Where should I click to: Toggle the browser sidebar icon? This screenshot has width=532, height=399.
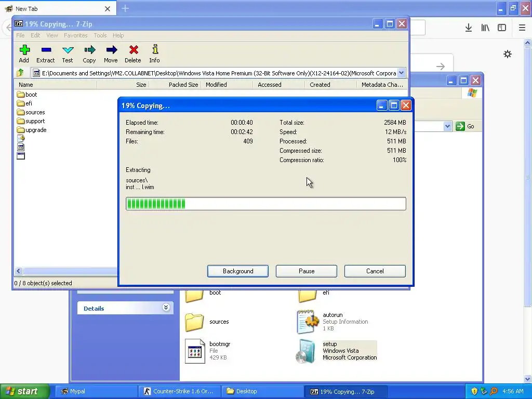tap(502, 28)
